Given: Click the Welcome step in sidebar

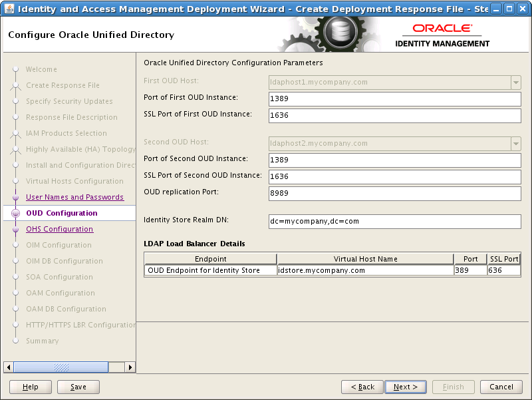Looking at the screenshot, I should click(41, 69).
